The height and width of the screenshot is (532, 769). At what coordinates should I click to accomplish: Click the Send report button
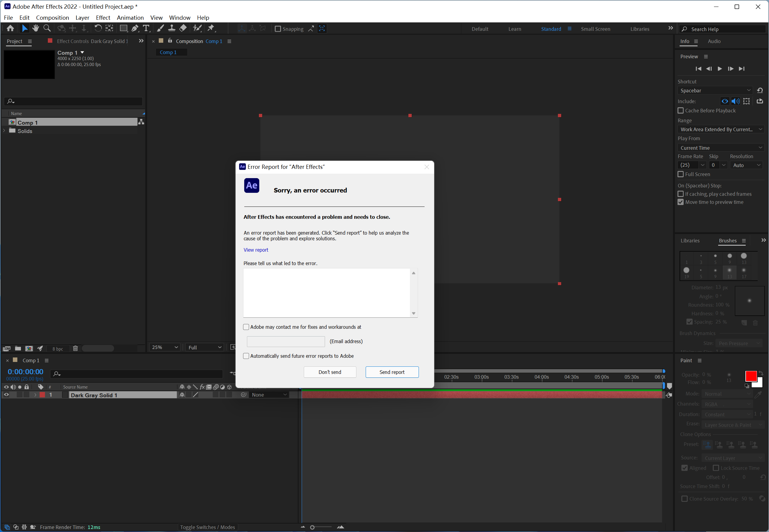click(x=392, y=372)
